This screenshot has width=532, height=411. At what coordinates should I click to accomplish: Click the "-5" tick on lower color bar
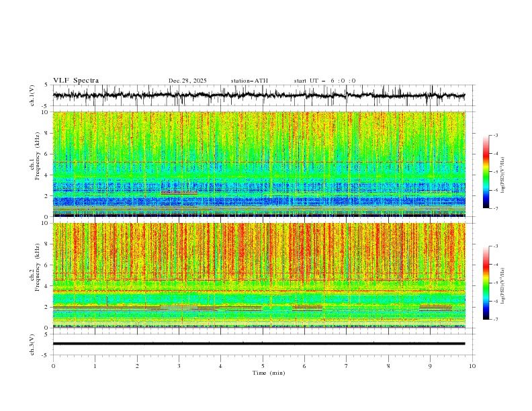[x=495, y=283]
